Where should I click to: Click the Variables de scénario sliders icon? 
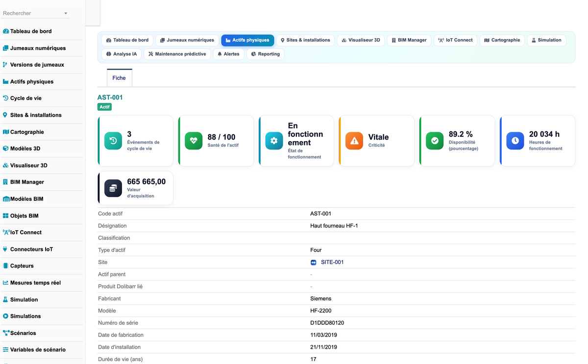pyautogui.click(x=6, y=349)
